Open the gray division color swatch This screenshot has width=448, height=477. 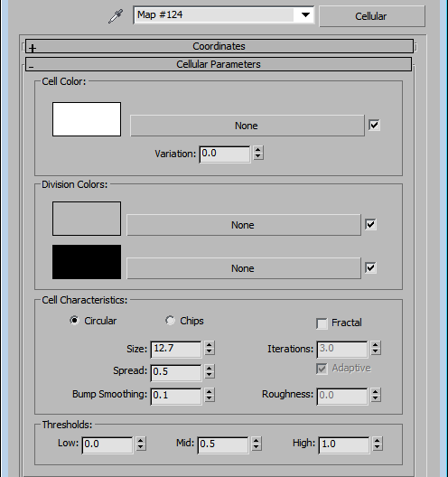point(87,219)
